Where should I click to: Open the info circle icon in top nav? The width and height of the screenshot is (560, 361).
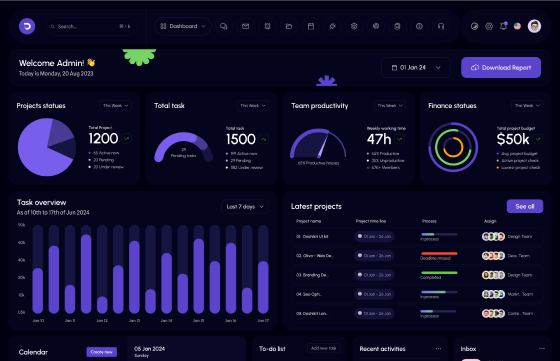tap(419, 26)
